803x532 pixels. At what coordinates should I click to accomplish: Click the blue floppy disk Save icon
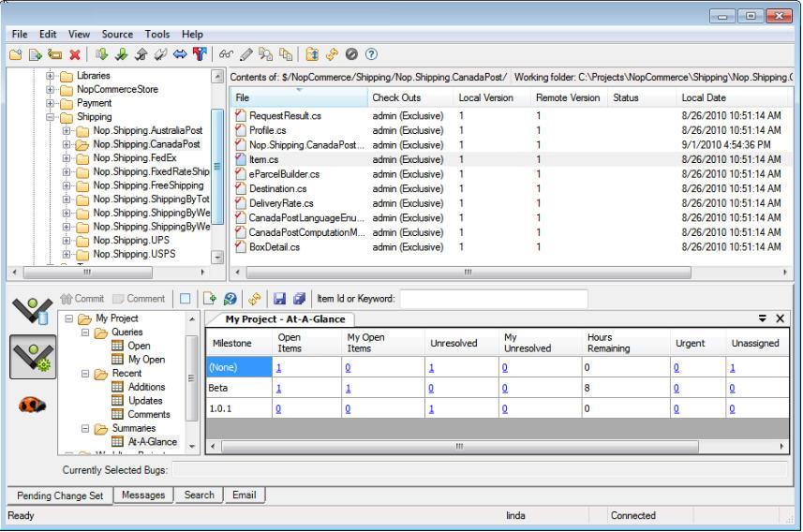coord(279,299)
